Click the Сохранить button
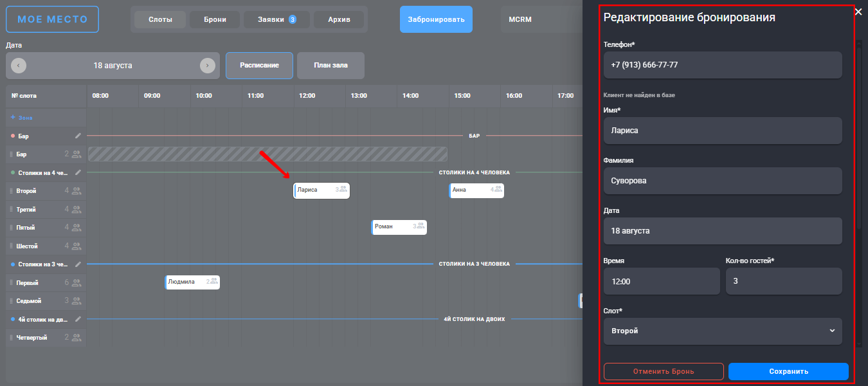The image size is (868, 386). 788,371
